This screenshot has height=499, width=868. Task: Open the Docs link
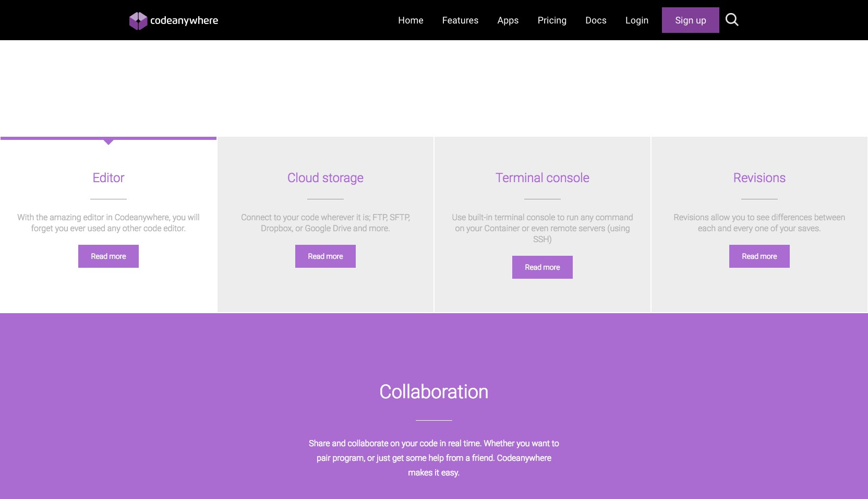coord(596,20)
